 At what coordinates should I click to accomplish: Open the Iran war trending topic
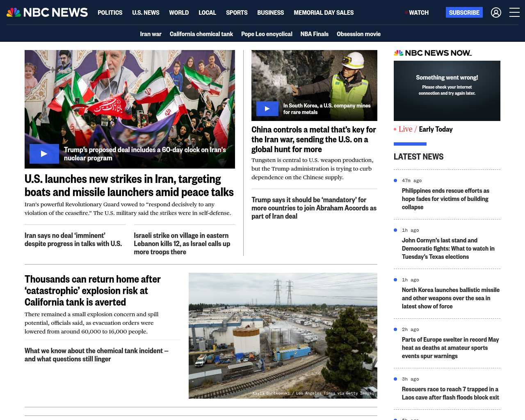151,34
